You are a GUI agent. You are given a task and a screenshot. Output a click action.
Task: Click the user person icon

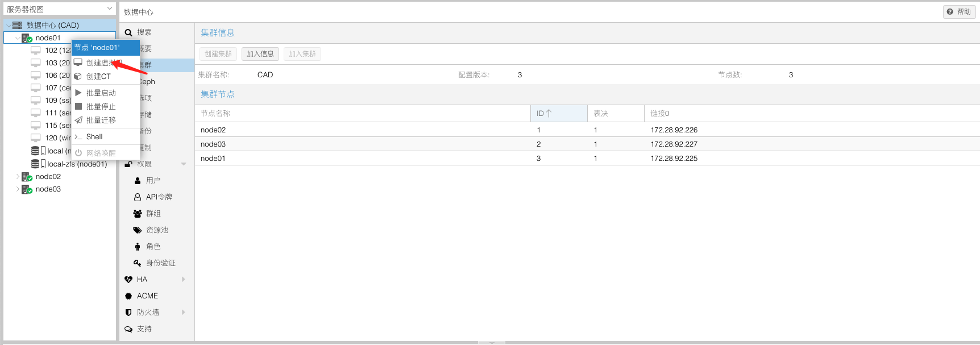[138, 181]
